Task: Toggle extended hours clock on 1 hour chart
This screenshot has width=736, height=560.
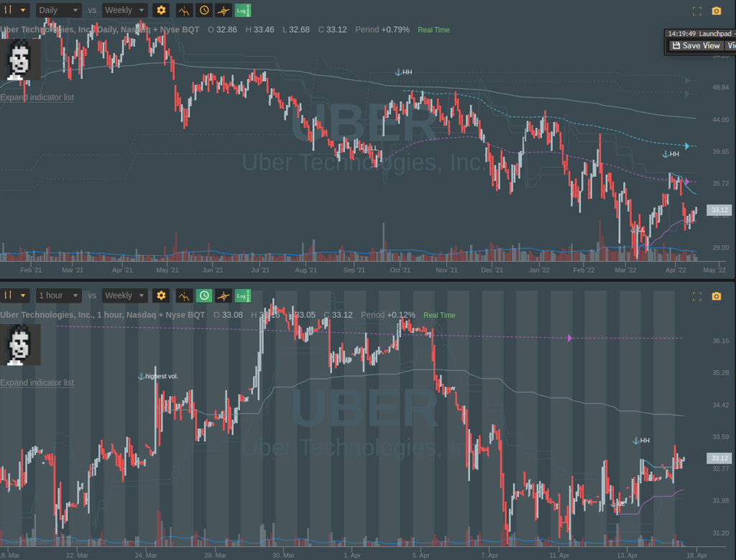Action: (x=204, y=295)
